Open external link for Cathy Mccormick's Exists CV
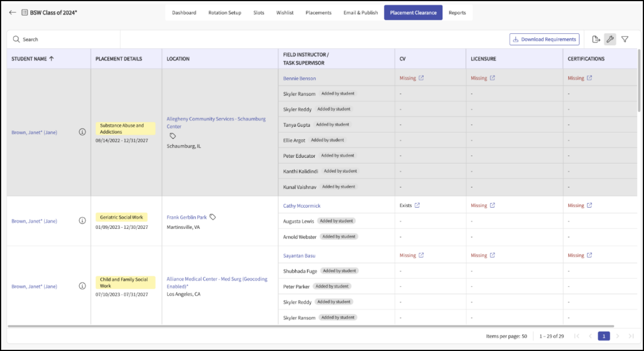The image size is (644, 351). coord(417,205)
